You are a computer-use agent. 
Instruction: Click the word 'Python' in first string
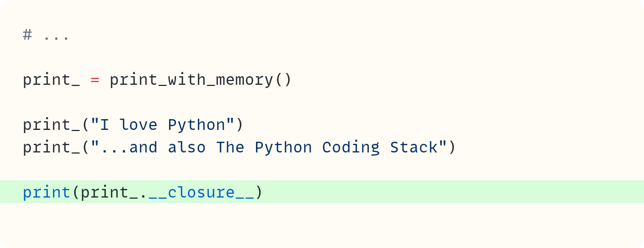click(196, 125)
